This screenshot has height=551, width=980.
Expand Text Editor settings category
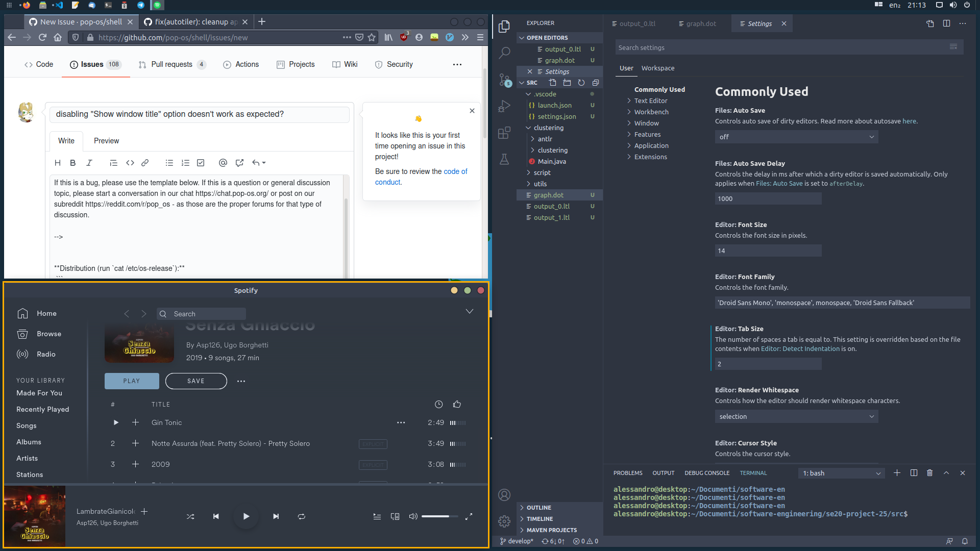pyautogui.click(x=650, y=101)
